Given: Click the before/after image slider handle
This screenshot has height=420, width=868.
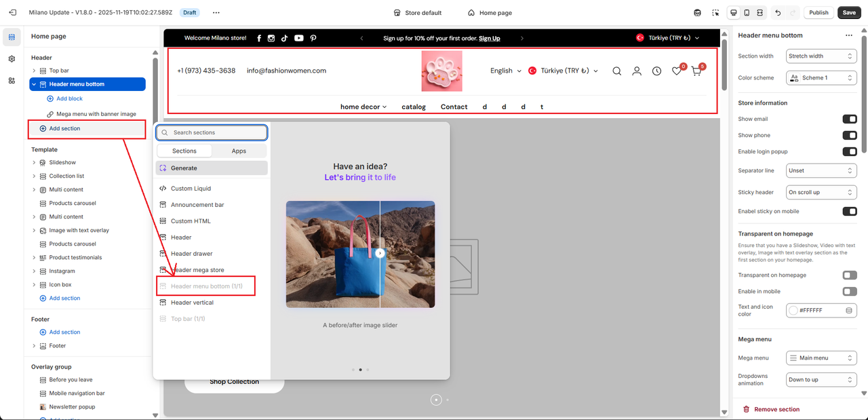Looking at the screenshot, I should 380,253.
